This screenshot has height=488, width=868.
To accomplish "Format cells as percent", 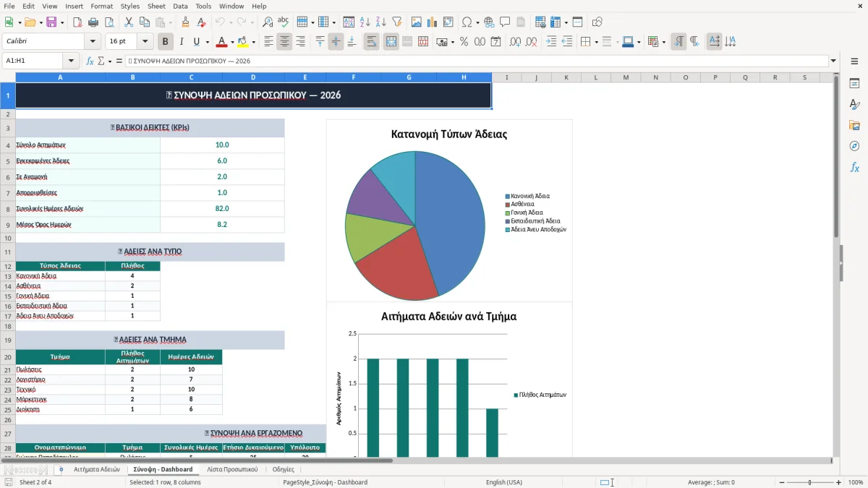I will [464, 42].
